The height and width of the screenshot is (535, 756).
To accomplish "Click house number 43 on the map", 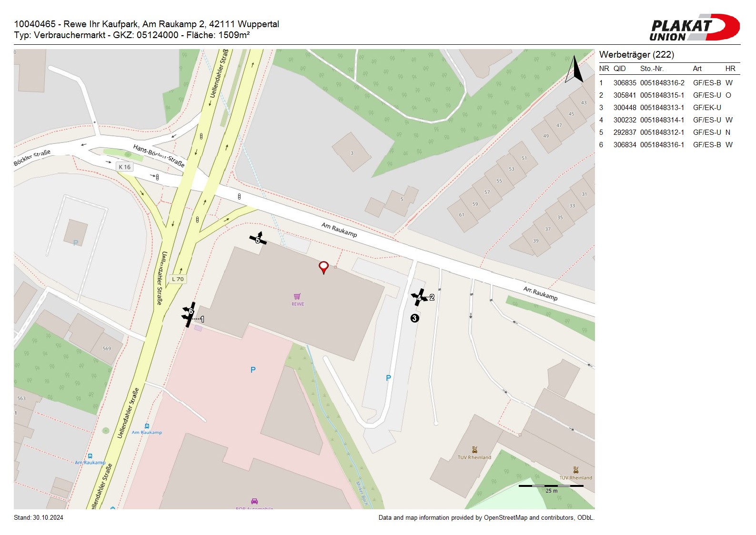I will tap(584, 102).
